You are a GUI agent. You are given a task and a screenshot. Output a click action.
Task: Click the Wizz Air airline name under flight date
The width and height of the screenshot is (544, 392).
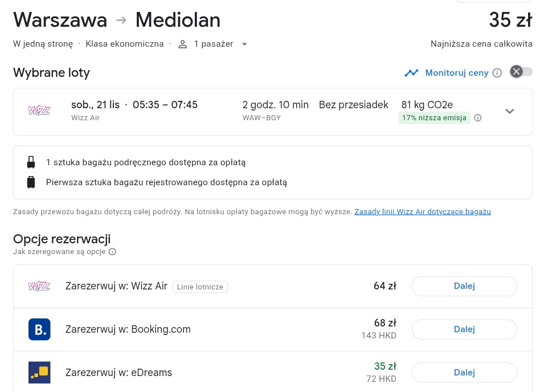[85, 118]
